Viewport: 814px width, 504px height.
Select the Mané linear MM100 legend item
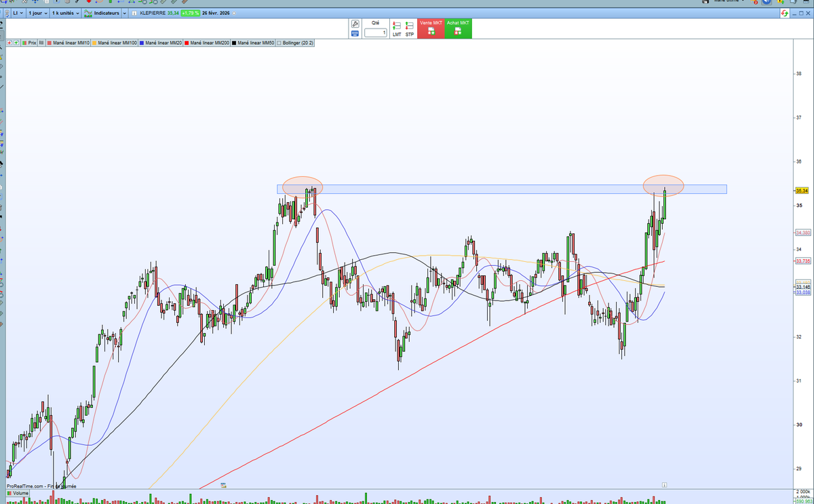click(115, 43)
